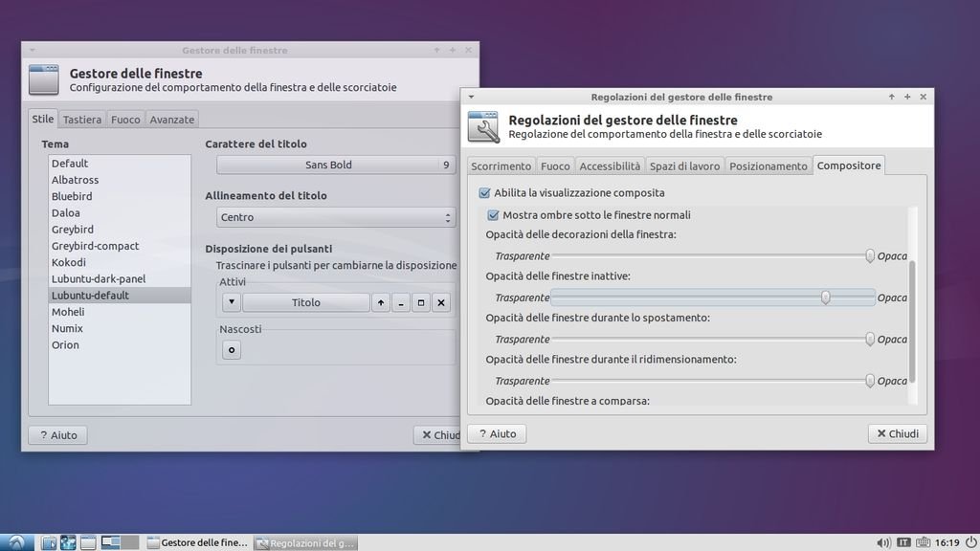Screen dimensions: 980x551
Task: Toggle Abilita la visualizzazione composita checkbox
Action: pos(485,193)
